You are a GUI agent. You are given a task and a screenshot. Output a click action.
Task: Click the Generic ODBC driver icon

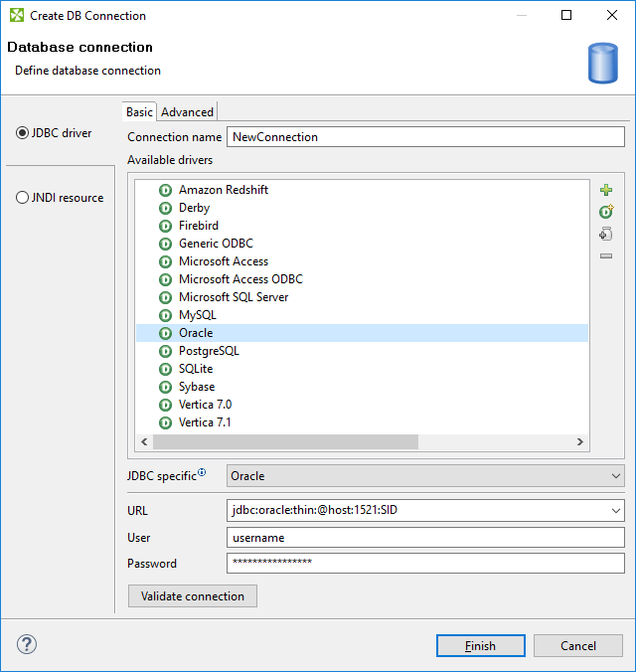click(165, 244)
